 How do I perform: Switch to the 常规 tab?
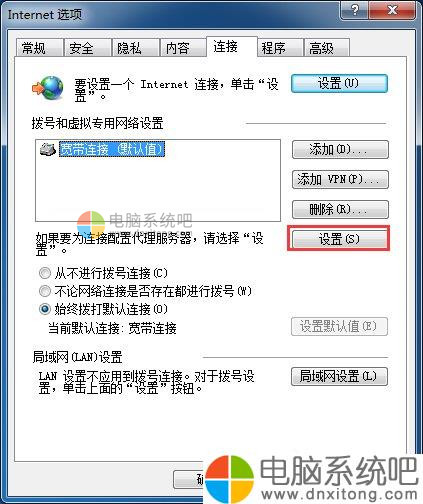pyautogui.click(x=40, y=48)
